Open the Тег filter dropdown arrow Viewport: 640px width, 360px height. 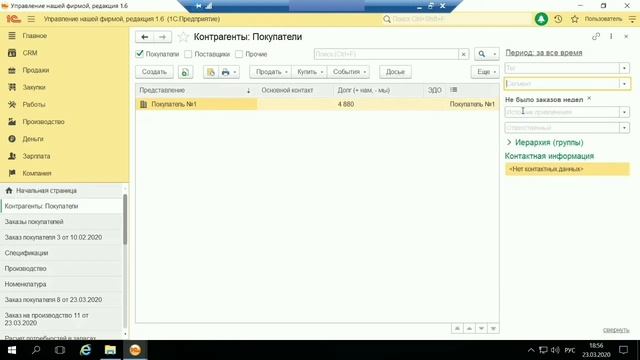(x=624, y=68)
